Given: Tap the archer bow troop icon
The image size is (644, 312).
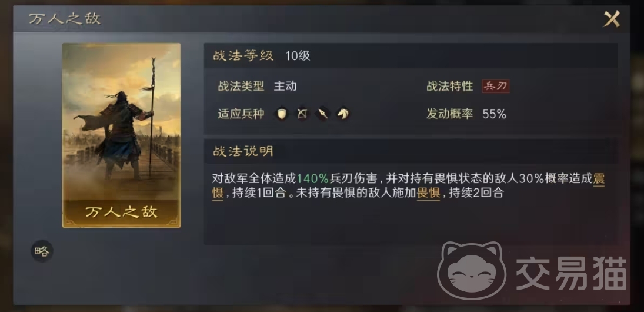Looking at the screenshot, I should (x=302, y=114).
